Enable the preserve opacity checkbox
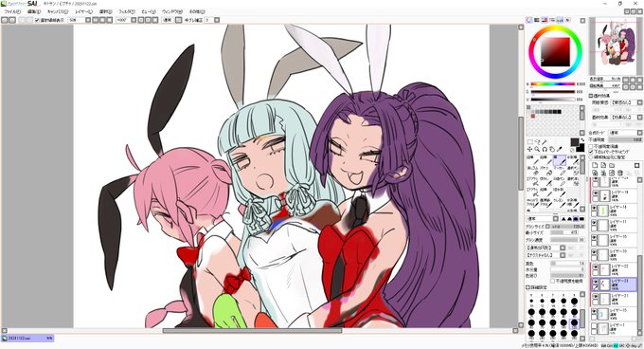 pyautogui.click(x=591, y=146)
